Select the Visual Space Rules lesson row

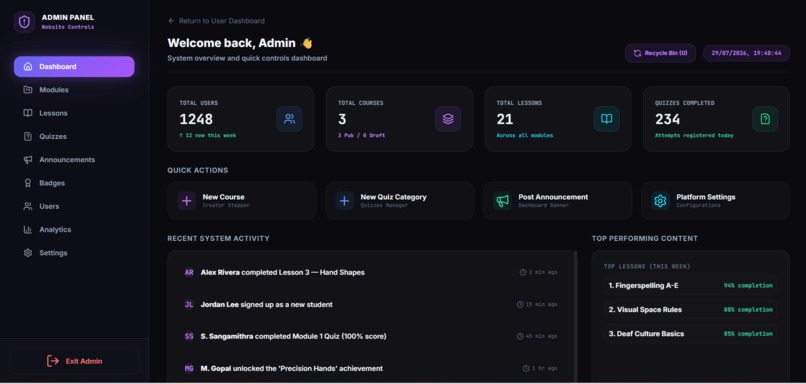pyautogui.click(x=690, y=309)
